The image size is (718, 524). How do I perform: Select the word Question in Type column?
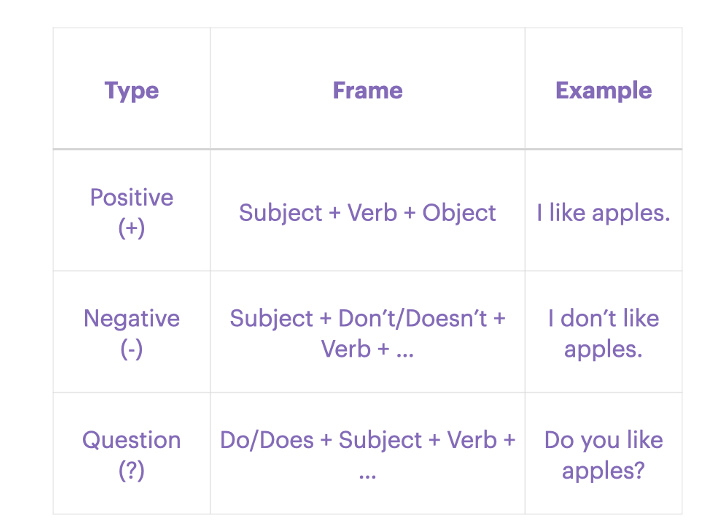(x=131, y=440)
